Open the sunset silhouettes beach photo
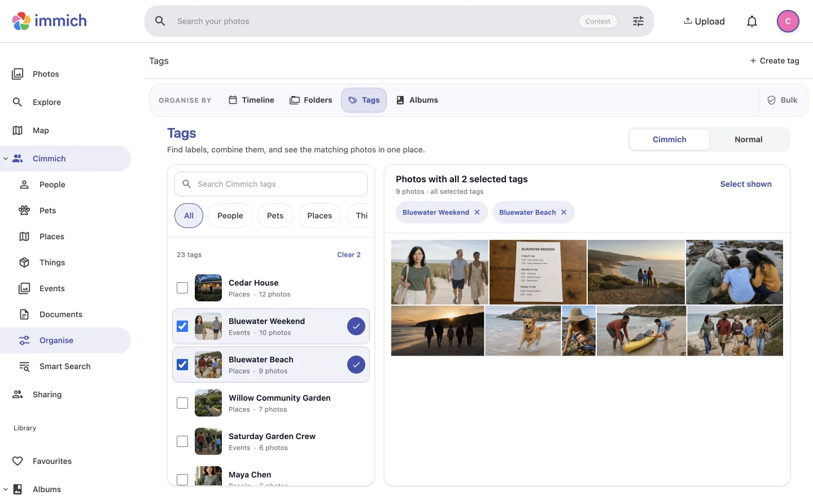 tap(438, 331)
